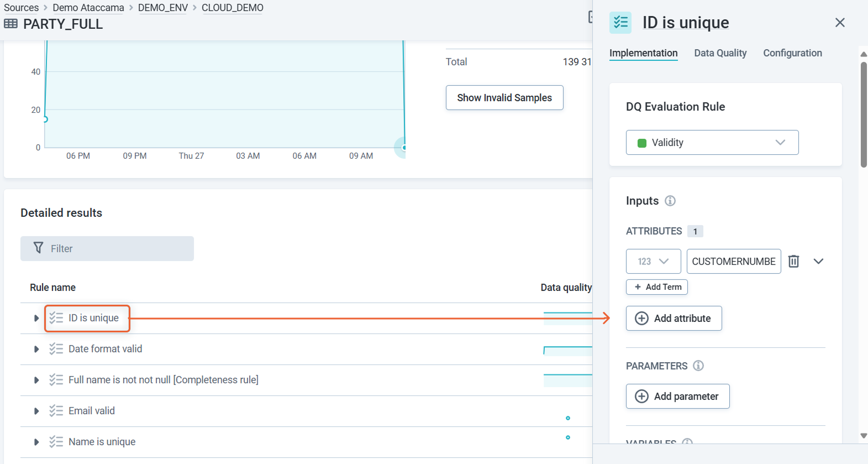Click the ID is unique panel header icon
This screenshot has width=868, height=464.
620,23
